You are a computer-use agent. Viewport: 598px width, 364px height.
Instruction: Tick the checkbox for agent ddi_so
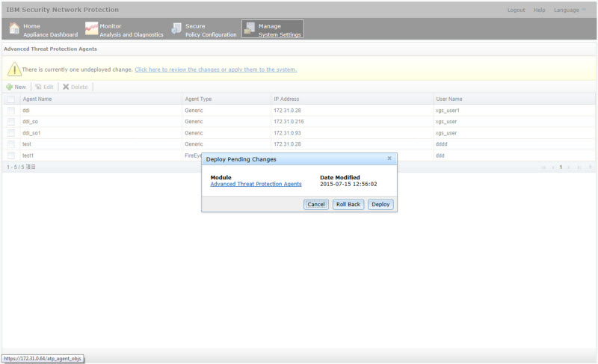pos(11,121)
